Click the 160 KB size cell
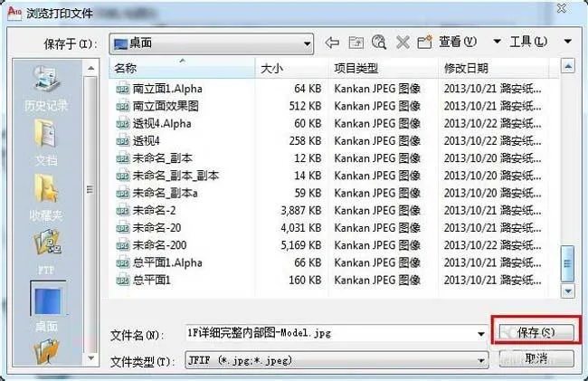The width and height of the screenshot is (588, 381). pyautogui.click(x=305, y=280)
